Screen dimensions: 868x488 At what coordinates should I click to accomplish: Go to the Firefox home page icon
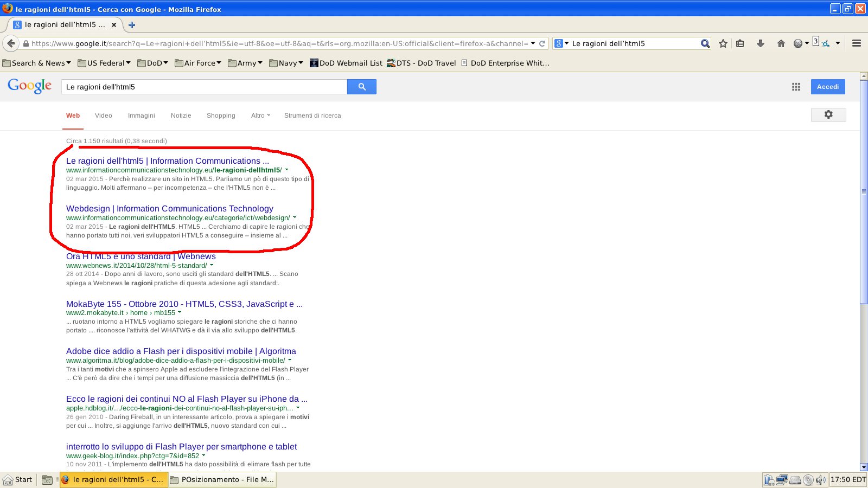pyautogui.click(x=781, y=43)
